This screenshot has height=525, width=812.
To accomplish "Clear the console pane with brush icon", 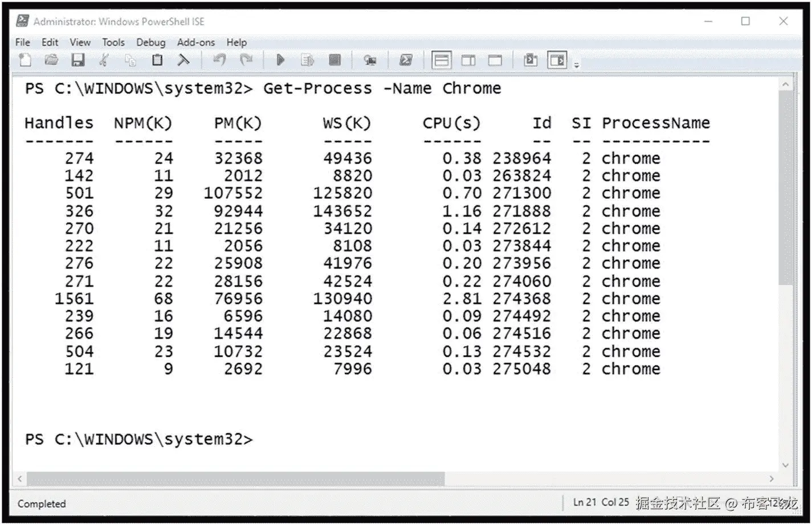I will click(x=183, y=60).
